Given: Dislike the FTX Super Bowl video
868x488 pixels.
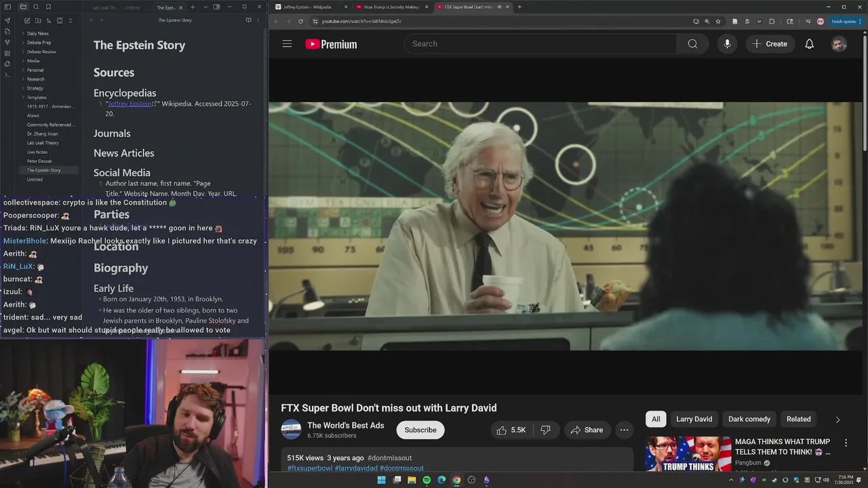Looking at the screenshot, I should tap(545, 430).
